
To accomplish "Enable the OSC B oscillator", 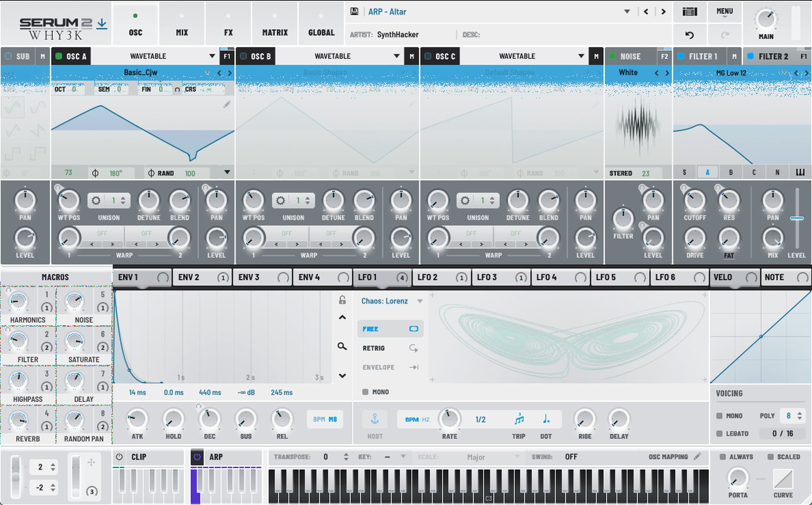I will pyautogui.click(x=244, y=56).
